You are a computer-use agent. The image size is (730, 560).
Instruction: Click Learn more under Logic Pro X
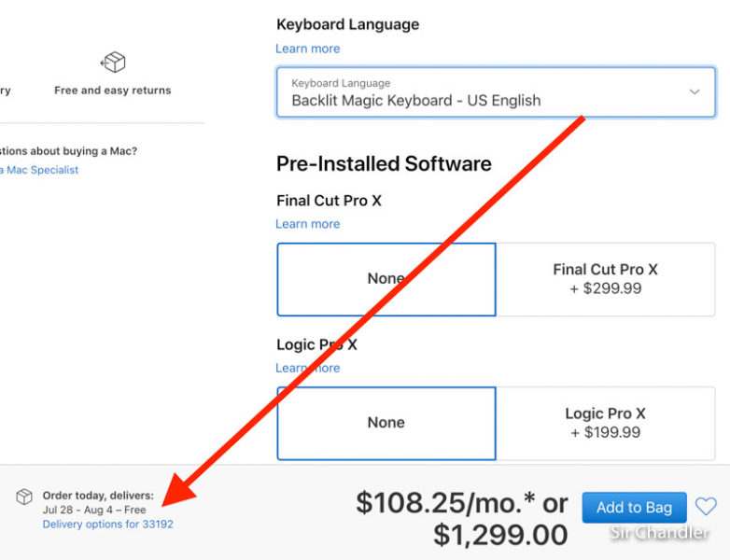pos(307,368)
